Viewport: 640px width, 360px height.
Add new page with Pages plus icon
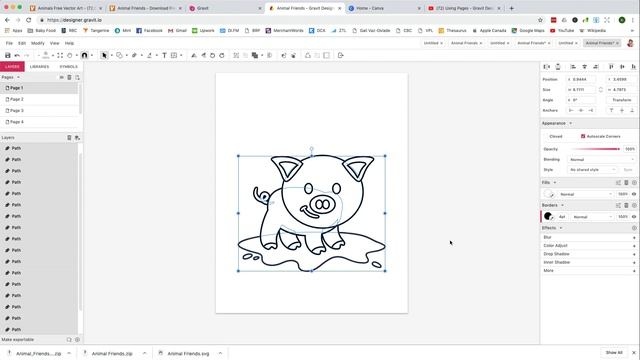point(77,77)
